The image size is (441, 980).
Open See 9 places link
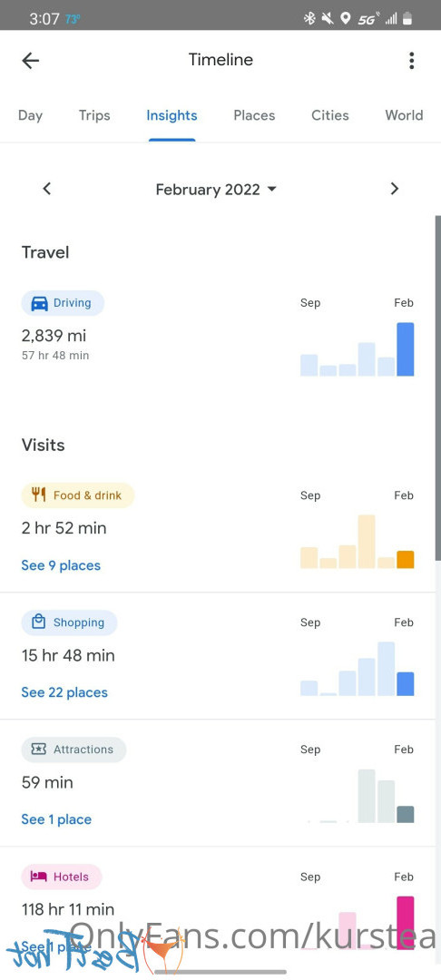61,565
